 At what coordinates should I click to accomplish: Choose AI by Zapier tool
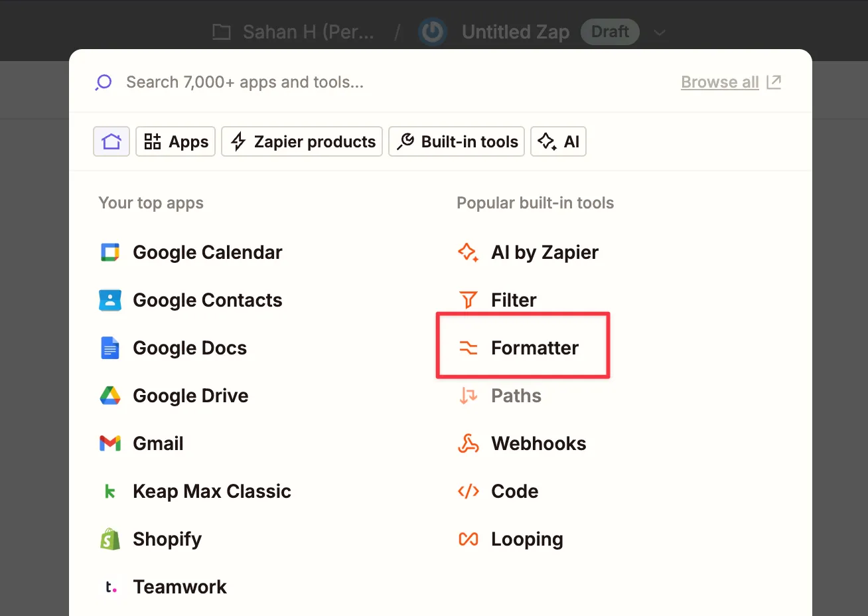coord(544,252)
